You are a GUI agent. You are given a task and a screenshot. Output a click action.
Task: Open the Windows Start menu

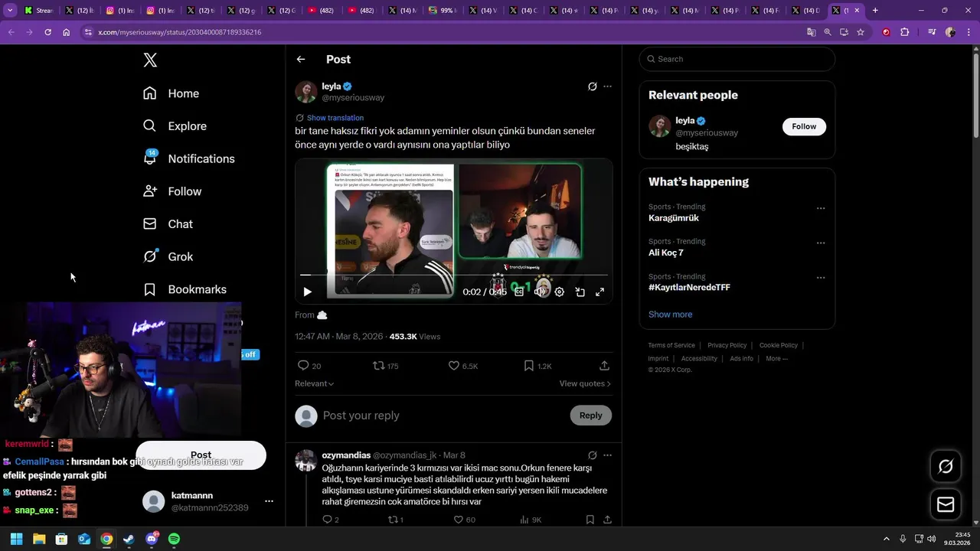(x=16, y=539)
